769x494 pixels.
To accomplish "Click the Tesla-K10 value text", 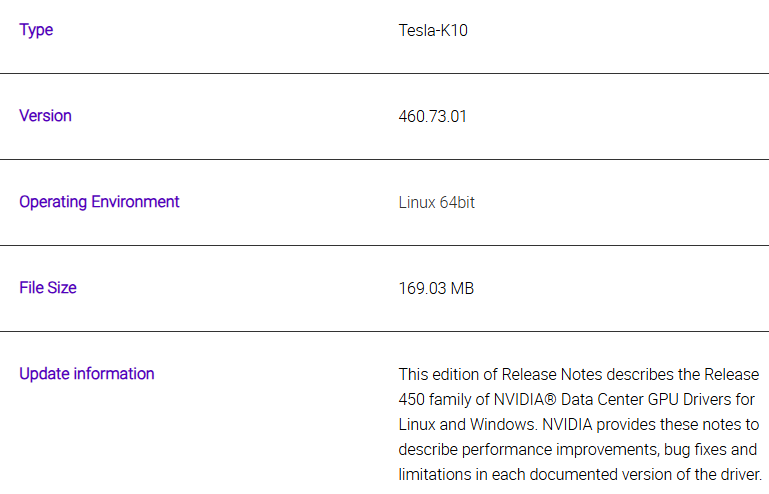I will (433, 30).
